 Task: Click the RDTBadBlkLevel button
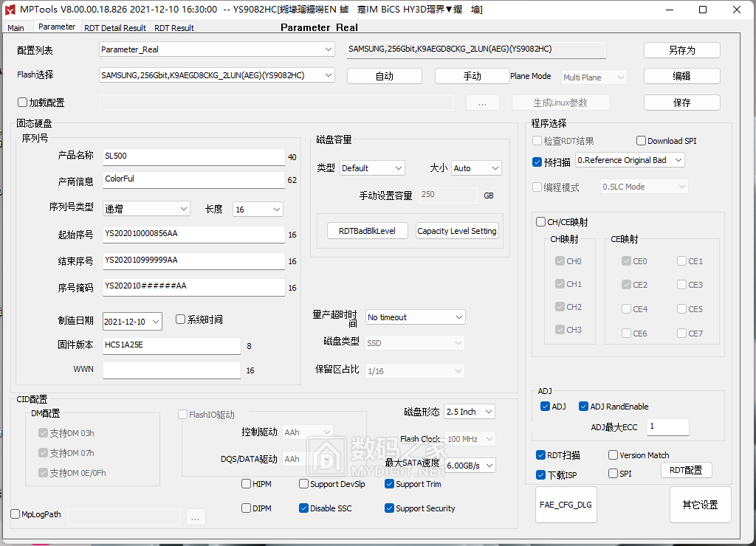(367, 231)
